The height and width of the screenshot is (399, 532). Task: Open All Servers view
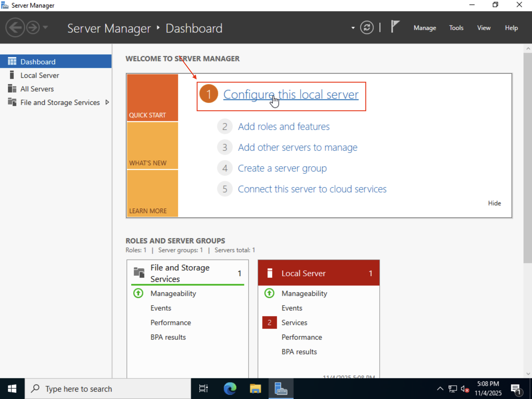click(37, 89)
